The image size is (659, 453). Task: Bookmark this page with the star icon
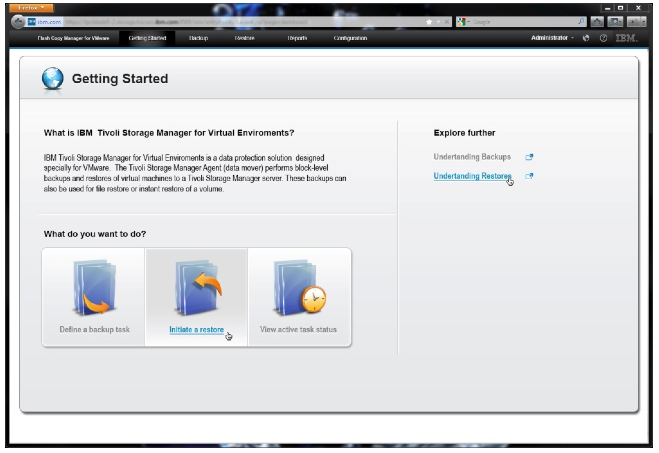click(429, 22)
